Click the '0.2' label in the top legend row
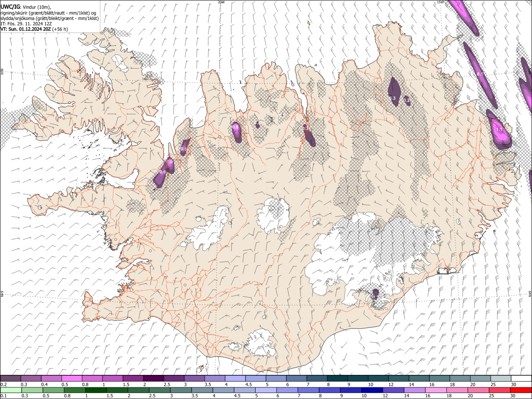Image resolution: width=532 pixels, height=399 pixels. (x=4, y=384)
